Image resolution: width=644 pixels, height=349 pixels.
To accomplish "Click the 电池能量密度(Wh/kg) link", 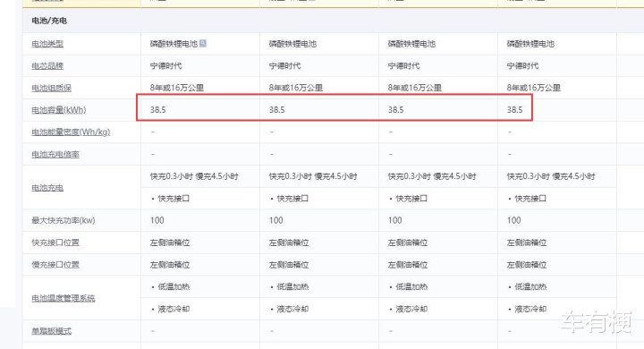I will tap(71, 132).
